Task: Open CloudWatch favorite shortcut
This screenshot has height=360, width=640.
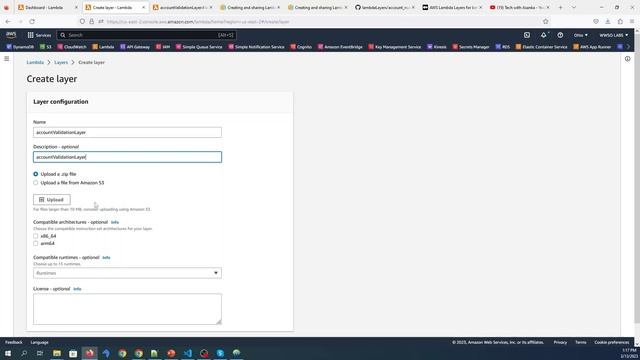Action: pos(72,47)
